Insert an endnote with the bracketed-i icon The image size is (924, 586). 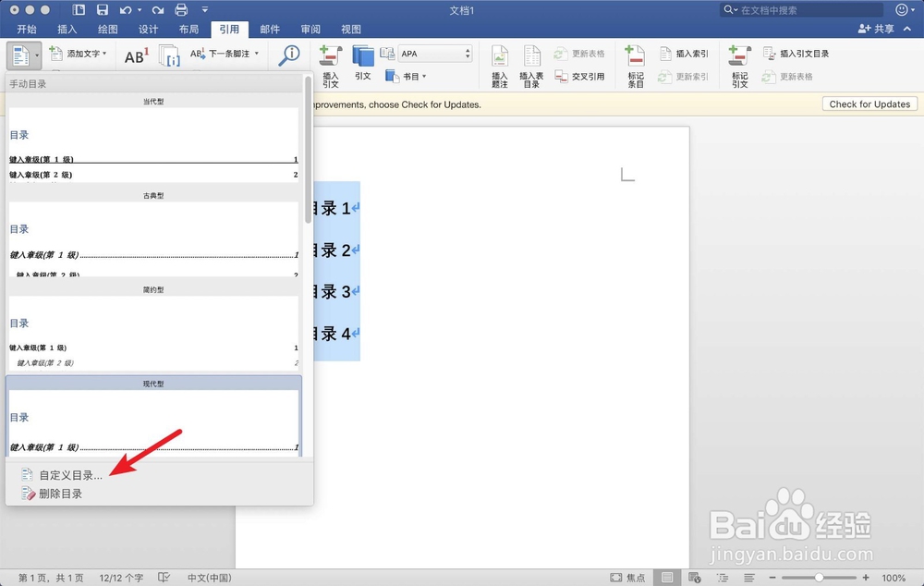169,56
